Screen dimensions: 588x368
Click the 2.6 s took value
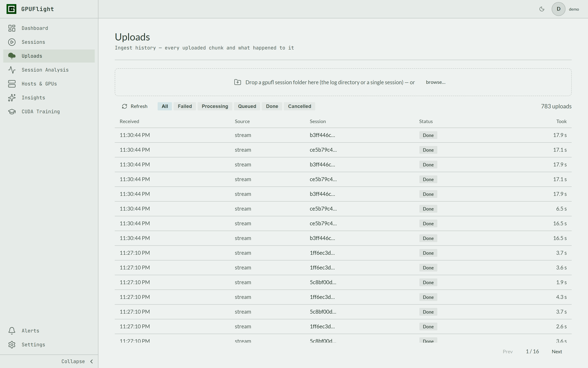pyautogui.click(x=561, y=327)
